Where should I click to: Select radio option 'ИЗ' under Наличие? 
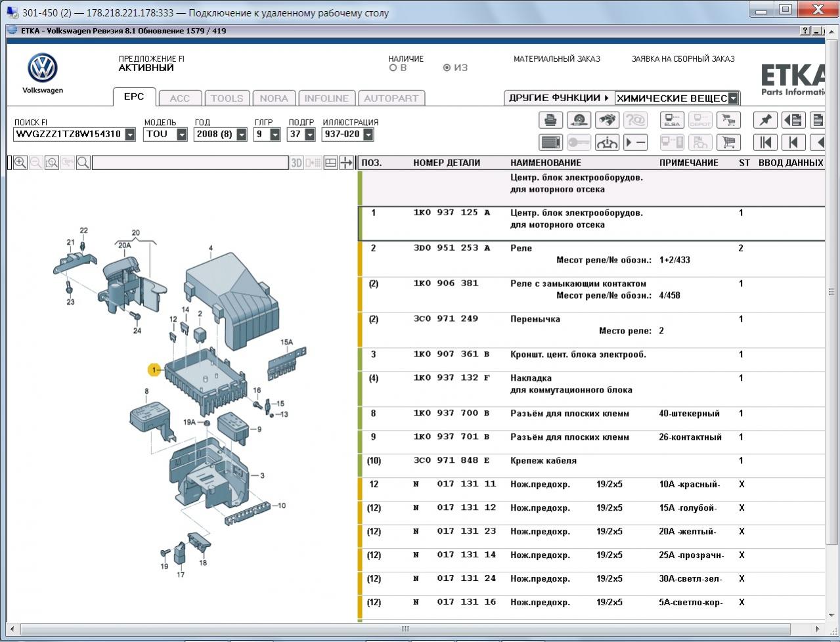coord(447,68)
